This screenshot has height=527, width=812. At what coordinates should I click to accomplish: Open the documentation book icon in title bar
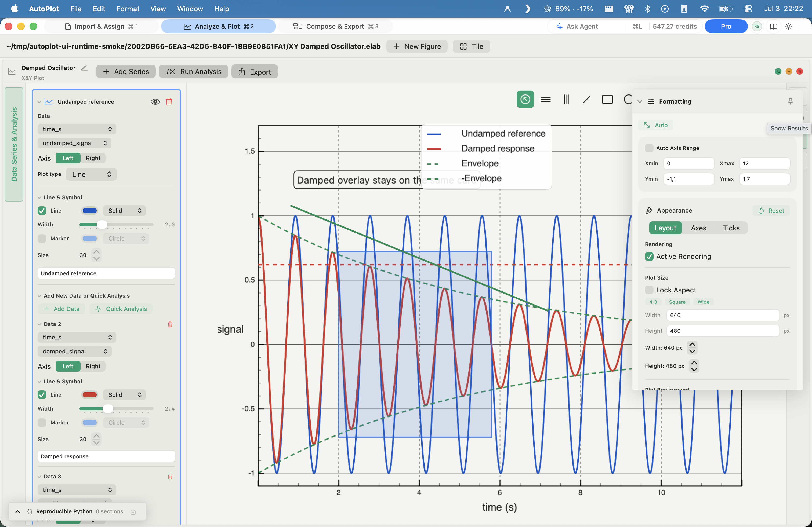tap(773, 26)
